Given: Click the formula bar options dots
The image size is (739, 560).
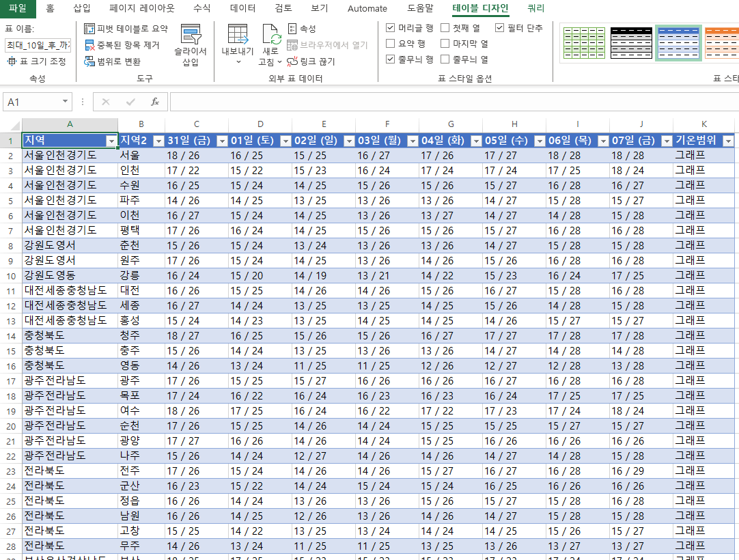Looking at the screenshot, I should pos(83,102).
